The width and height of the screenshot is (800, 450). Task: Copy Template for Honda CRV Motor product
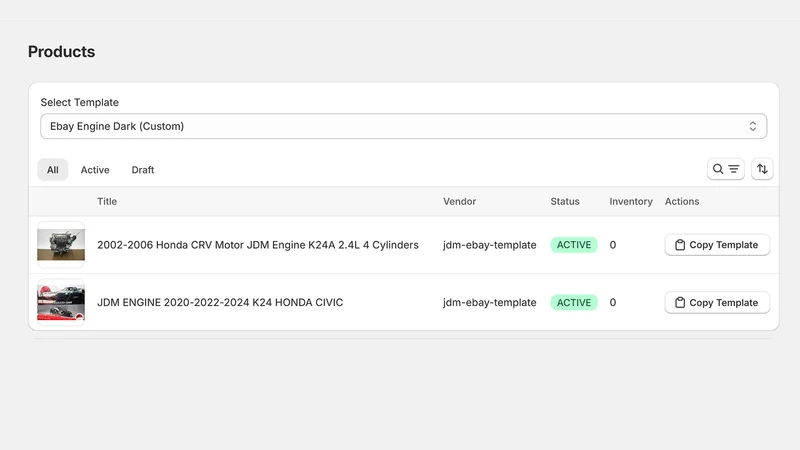point(717,245)
